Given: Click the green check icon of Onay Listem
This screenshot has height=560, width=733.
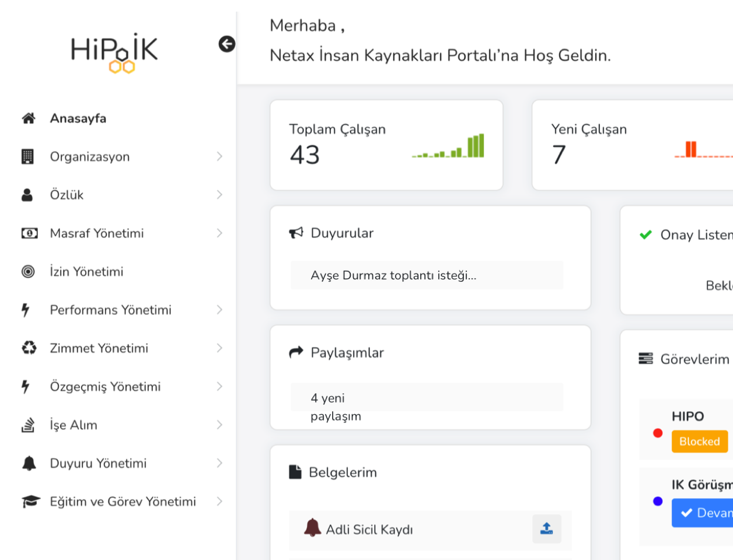Looking at the screenshot, I should pos(645,235).
